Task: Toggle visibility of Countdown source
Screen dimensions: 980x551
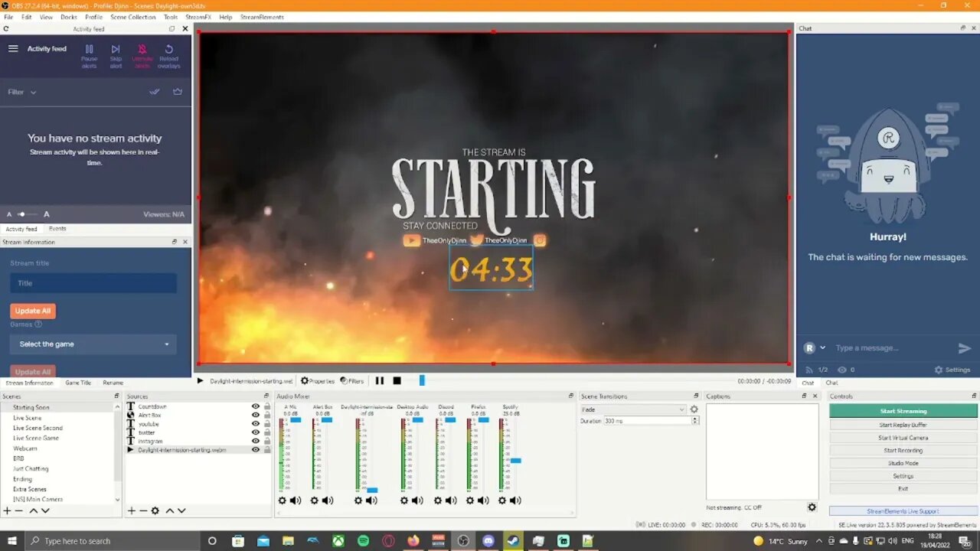Action: click(256, 406)
